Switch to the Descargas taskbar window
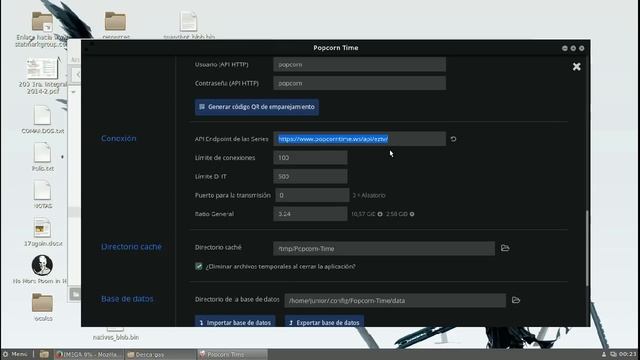 [x=160, y=354]
